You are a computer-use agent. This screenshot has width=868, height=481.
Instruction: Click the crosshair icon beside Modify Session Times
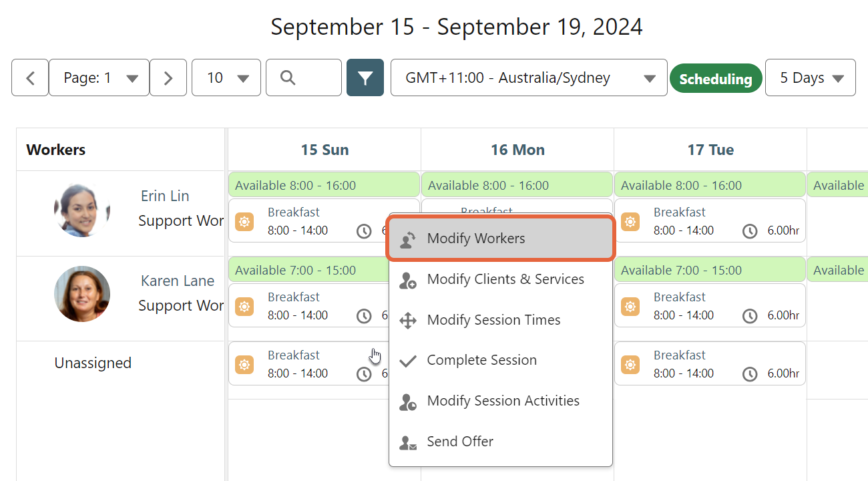tap(407, 319)
